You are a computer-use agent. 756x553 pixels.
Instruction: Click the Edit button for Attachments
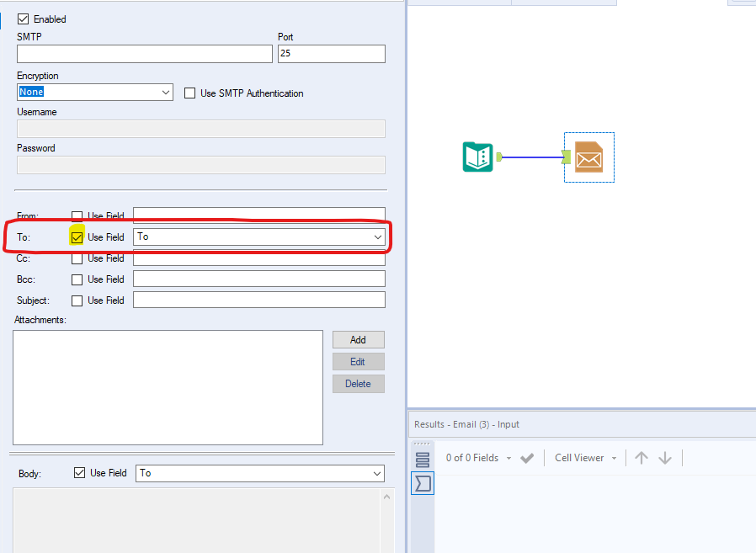click(x=358, y=361)
